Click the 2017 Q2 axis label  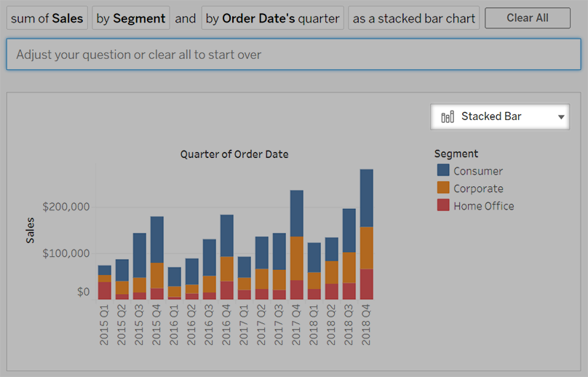261,325
